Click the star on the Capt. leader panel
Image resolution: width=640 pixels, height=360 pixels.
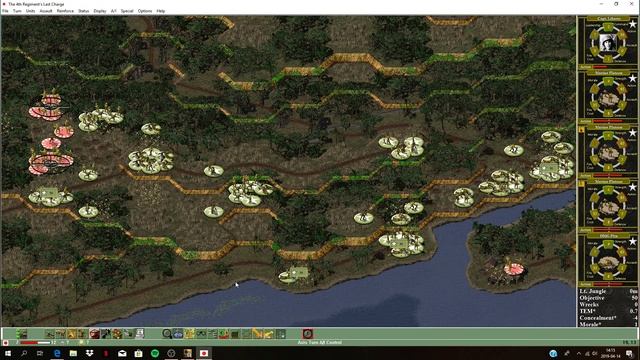(632, 24)
